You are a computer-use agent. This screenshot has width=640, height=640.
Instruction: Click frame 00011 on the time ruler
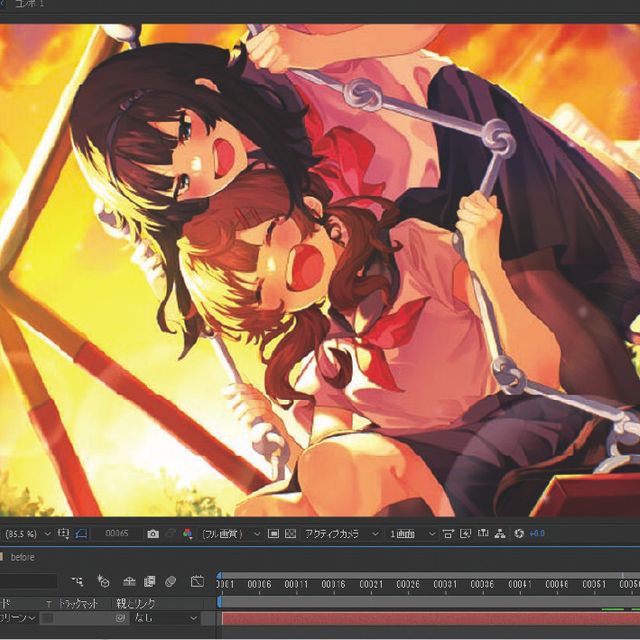point(296,584)
